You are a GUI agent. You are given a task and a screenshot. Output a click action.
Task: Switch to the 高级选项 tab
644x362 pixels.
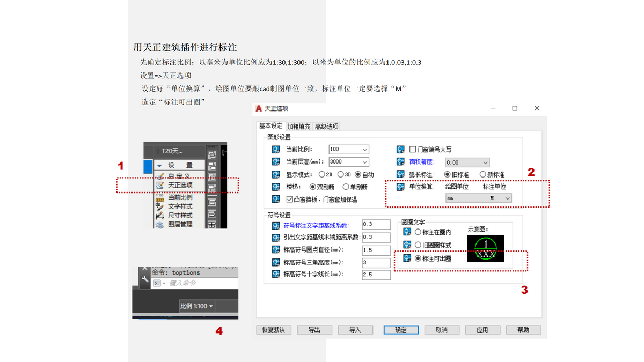click(326, 127)
